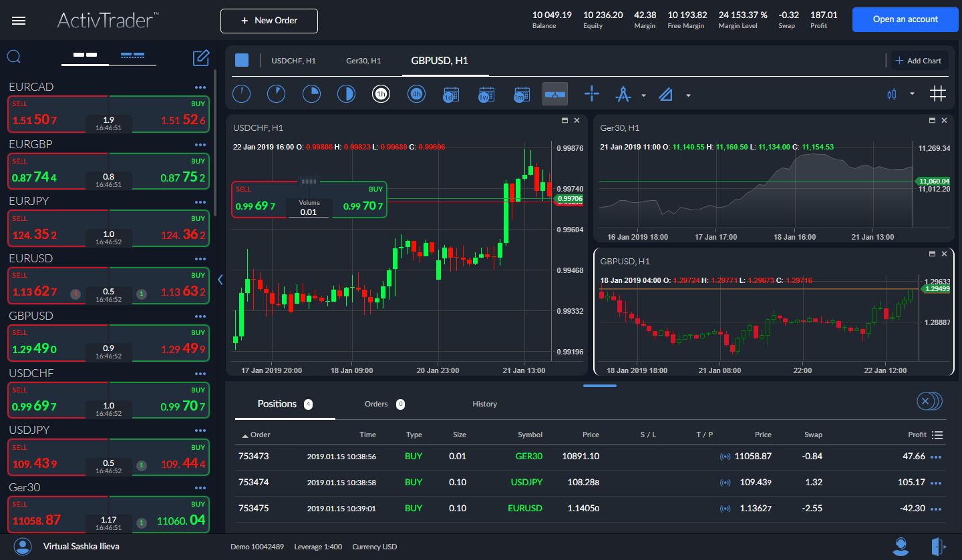Select the 15-minute timeframe icon
Screen dimensions: 962x560
(x=311, y=94)
